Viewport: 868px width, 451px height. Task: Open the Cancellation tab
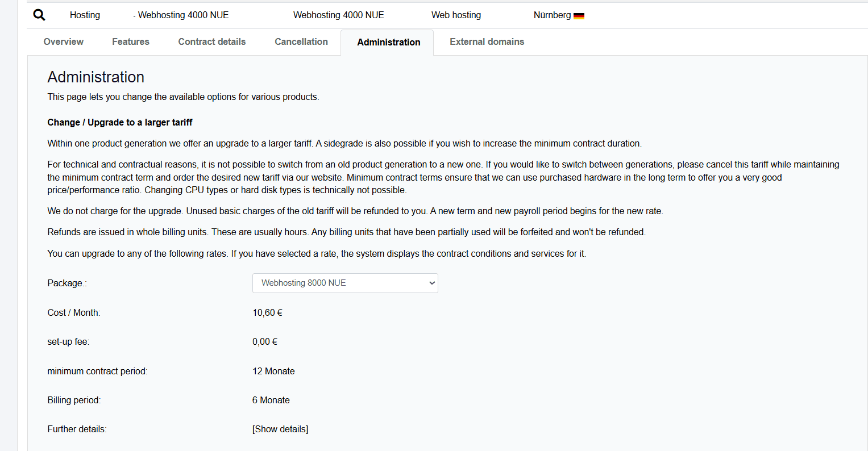pyautogui.click(x=301, y=41)
